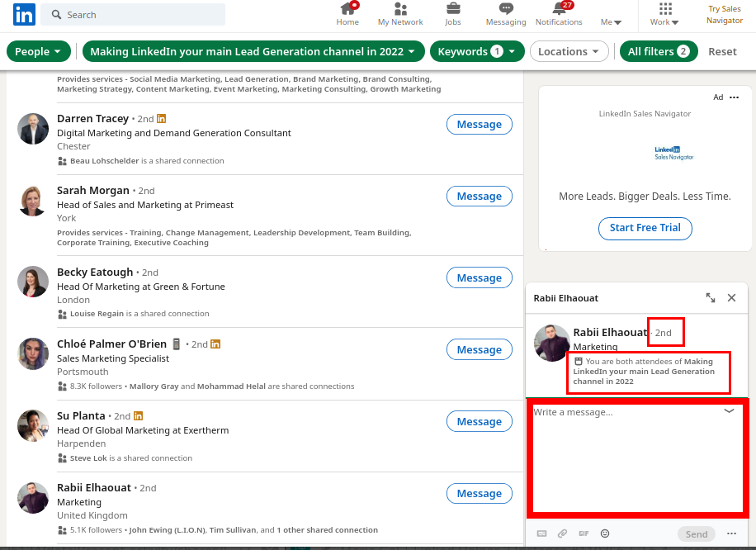756x550 pixels.
Task: Expand the Keywords filter dropdown
Action: coord(477,52)
